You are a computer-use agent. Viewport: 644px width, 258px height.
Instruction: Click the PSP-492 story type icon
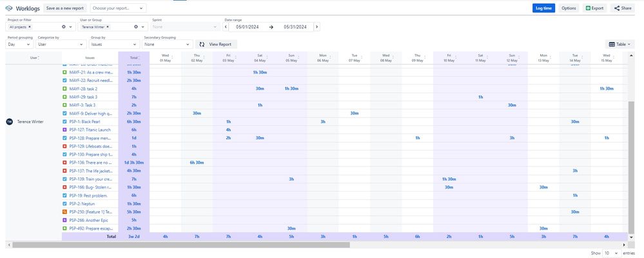pos(64,228)
